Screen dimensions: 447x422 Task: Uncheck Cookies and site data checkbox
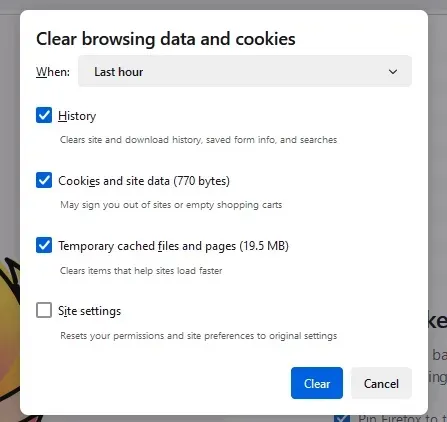44,180
